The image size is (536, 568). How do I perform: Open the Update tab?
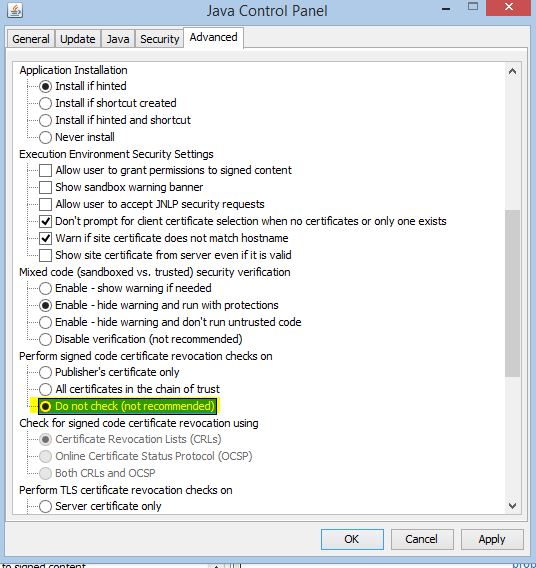[x=78, y=39]
